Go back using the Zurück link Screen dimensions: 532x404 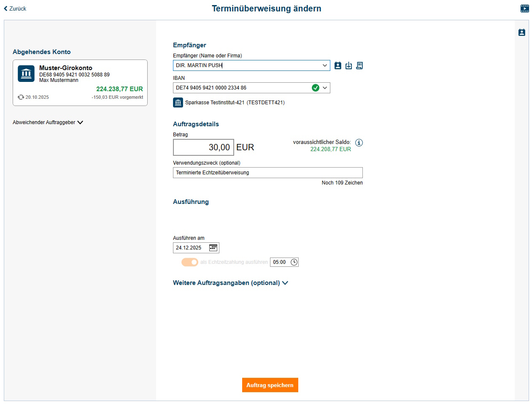(x=15, y=8)
